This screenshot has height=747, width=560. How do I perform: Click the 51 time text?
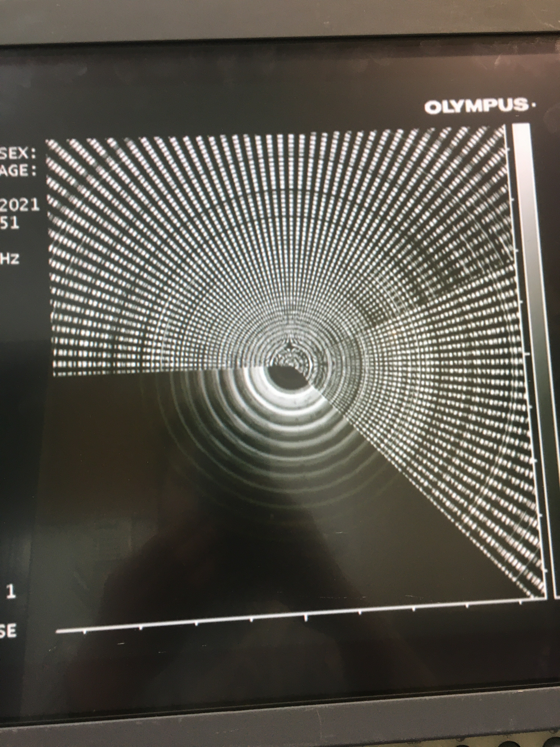pyautogui.click(x=9, y=223)
